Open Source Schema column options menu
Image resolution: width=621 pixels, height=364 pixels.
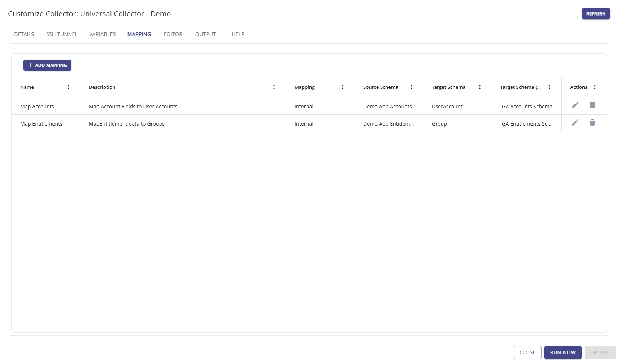pos(411,87)
